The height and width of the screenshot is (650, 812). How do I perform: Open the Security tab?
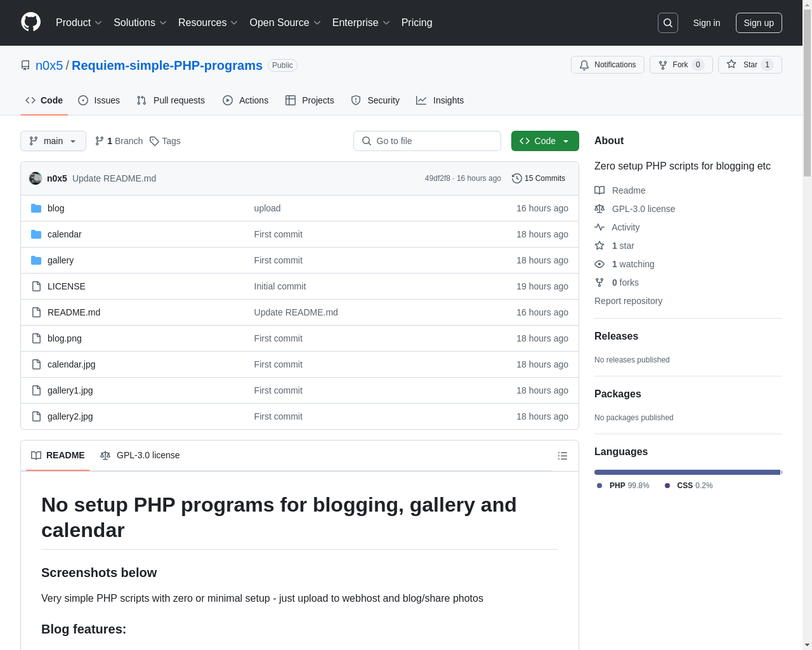[x=376, y=100]
